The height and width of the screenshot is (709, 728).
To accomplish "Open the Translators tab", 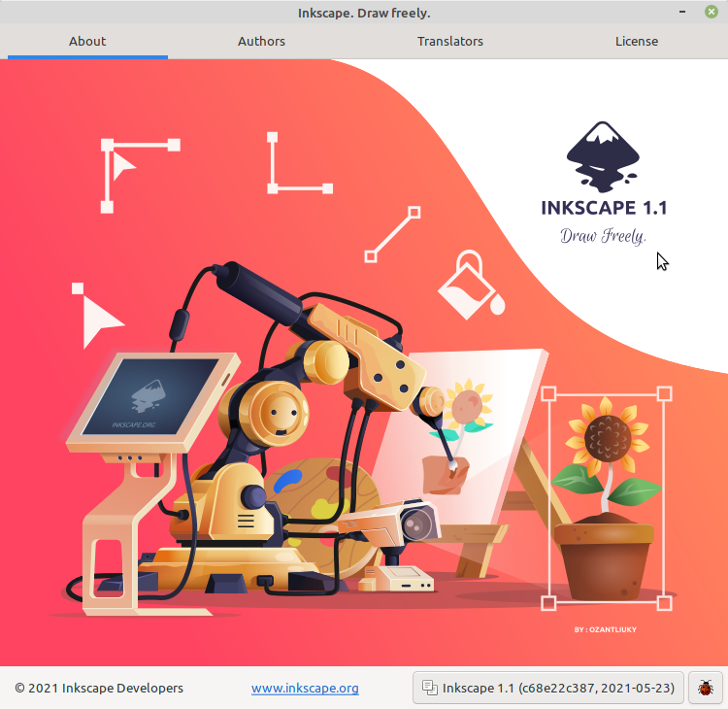I will (449, 42).
